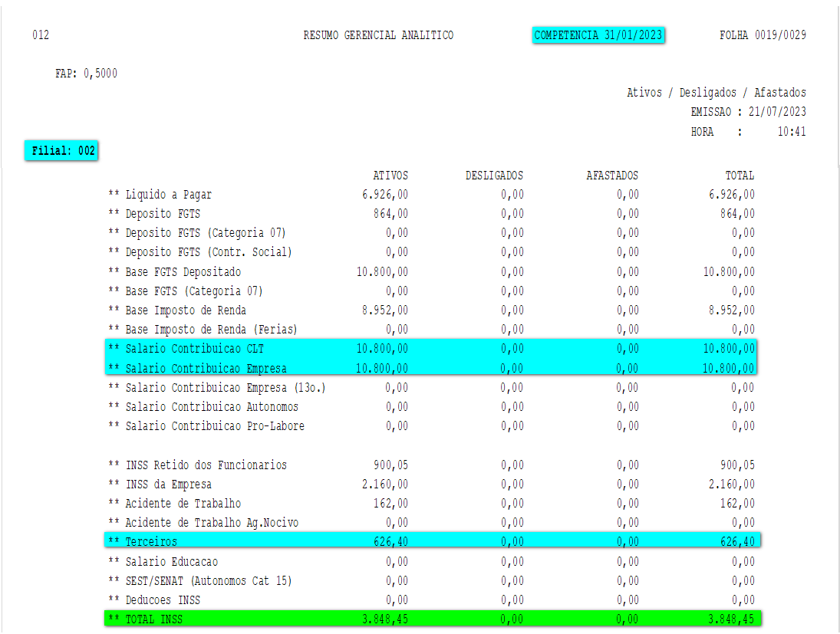Select the Acidente de Trabalho Ag.Nocivo label
This screenshot has width=840, height=634.
pos(212,523)
